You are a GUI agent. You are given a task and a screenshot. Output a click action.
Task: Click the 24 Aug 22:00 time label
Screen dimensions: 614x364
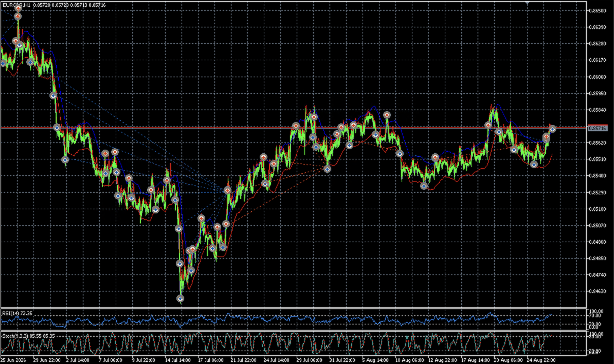[541, 360]
